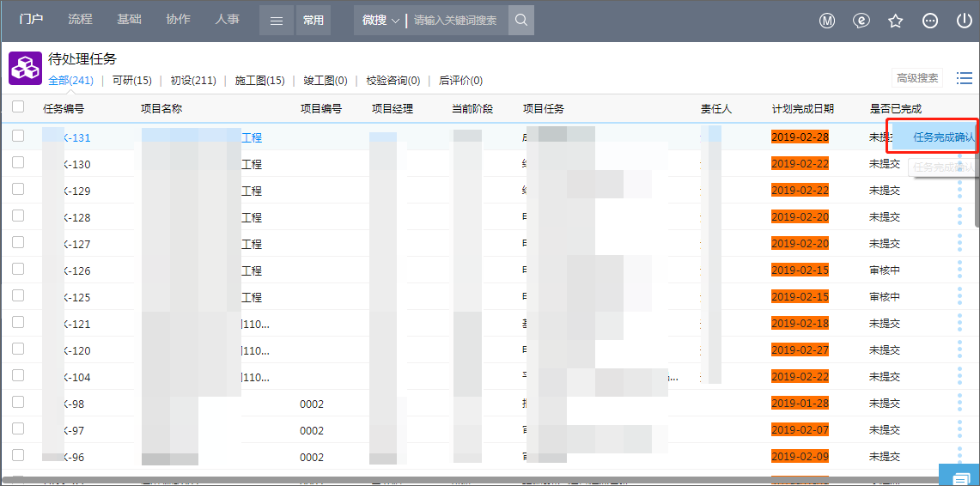Click the vertical scrollbar thumb

[977, 179]
